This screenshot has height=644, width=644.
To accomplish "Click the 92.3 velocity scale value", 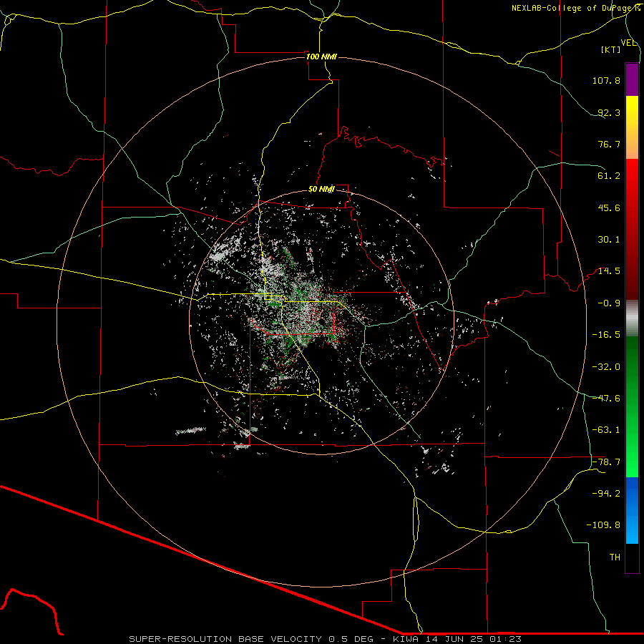I will coord(609,112).
